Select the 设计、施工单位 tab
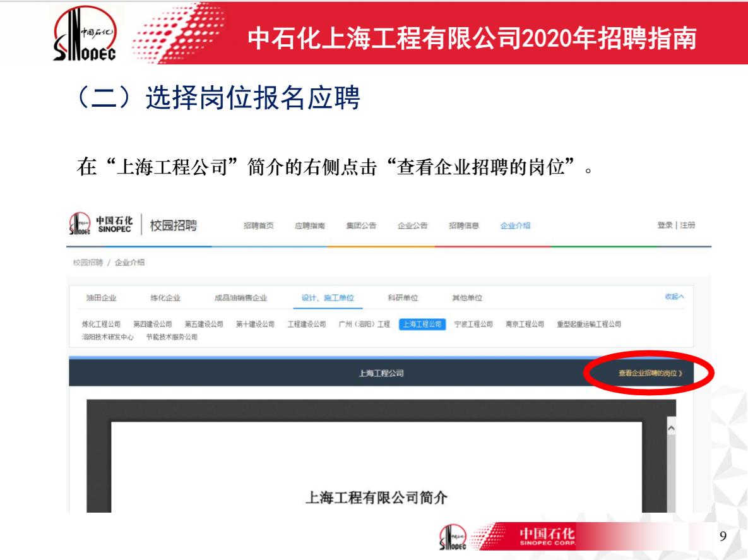This screenshot has width=748, height=560. [328, 298]
